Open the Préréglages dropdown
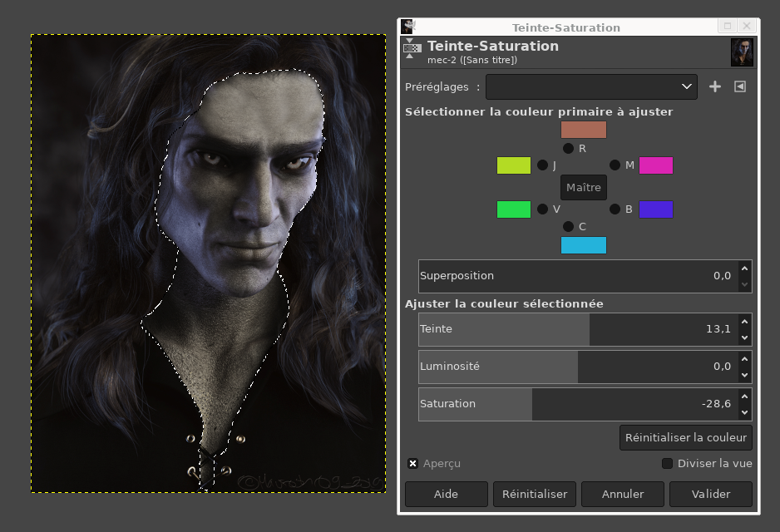 coord(591,86)
